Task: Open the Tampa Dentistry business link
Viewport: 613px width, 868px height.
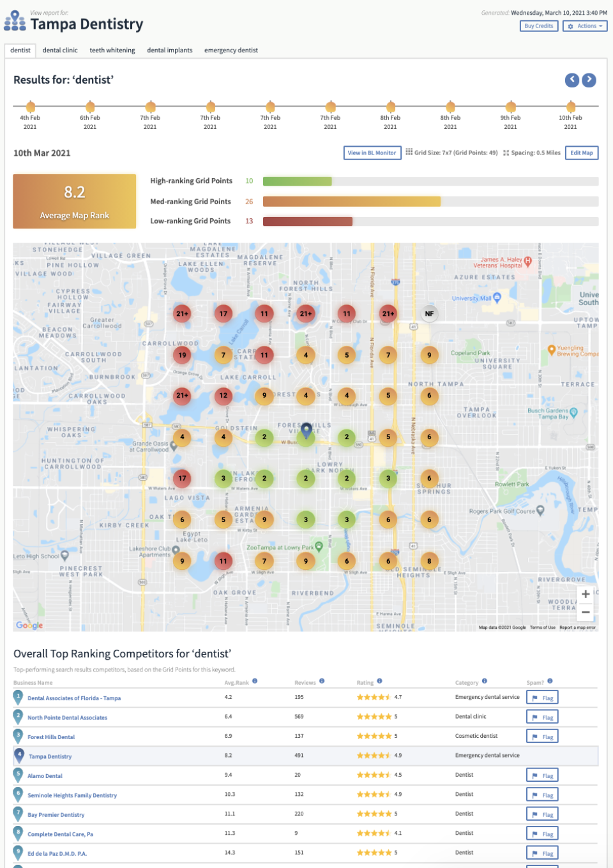Action: pyautogui.click(x=50, y=756)
